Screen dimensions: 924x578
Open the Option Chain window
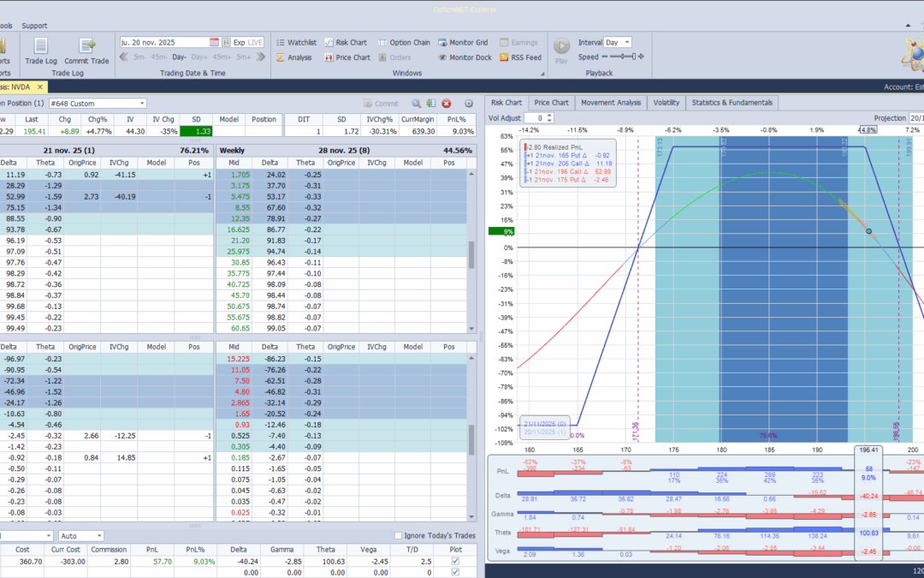(404, 43)
